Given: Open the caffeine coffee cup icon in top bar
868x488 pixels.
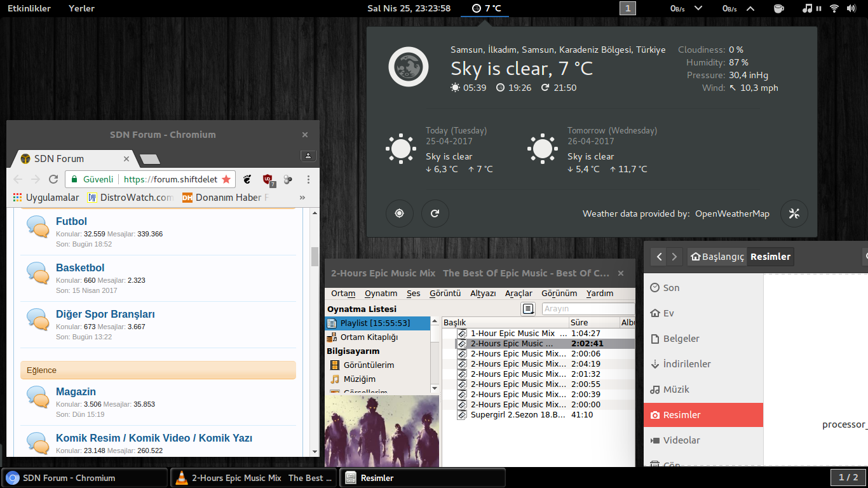Looking at the screenshot, I should click(x=778, y=8).
